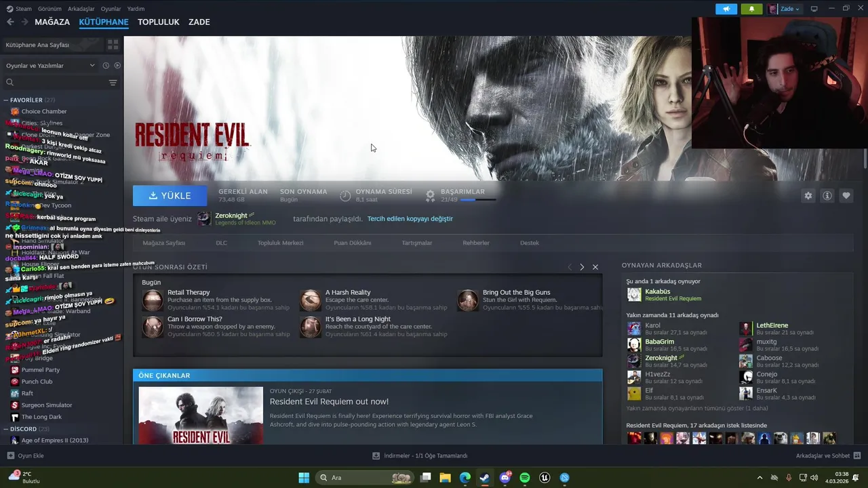This screenshot has width=868, height=488.
Task: Open Microsoft Edge from the taskbar
Action: click(x=465, y=478)
